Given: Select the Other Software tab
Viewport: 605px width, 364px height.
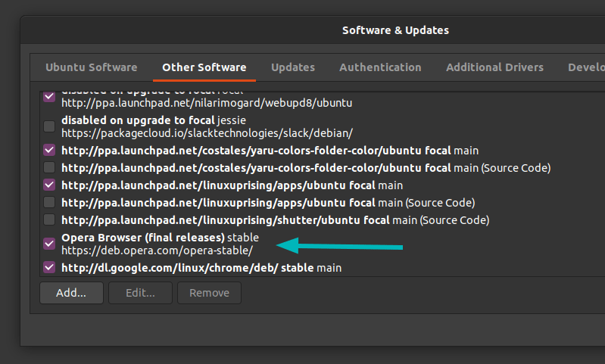Looking at the screenshot, I should click(204, 67).
